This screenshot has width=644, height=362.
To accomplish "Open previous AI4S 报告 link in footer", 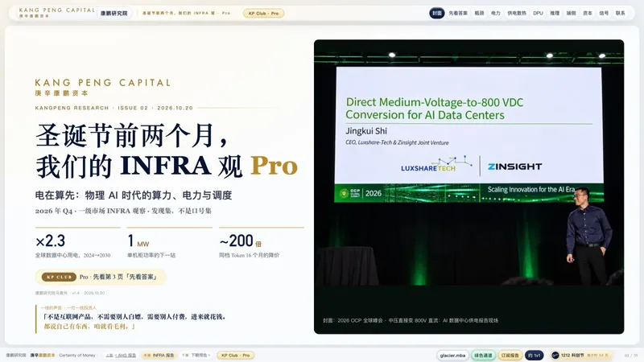I will (121, 356).
